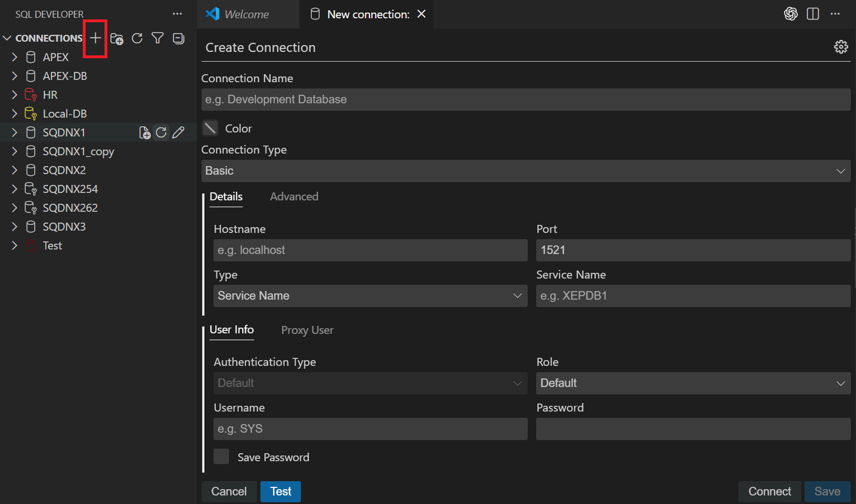
Task: Select the SQDNX262 connection row
Action: click(x=98, y=208)
